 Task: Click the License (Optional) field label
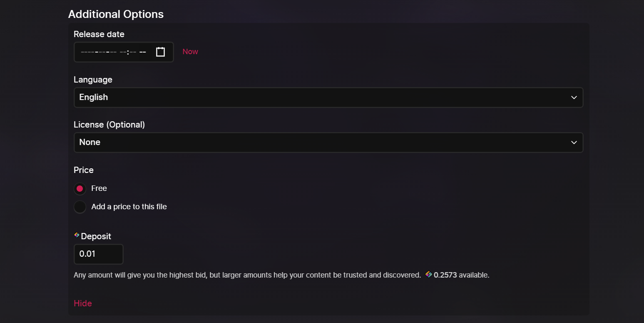(109, 125)
